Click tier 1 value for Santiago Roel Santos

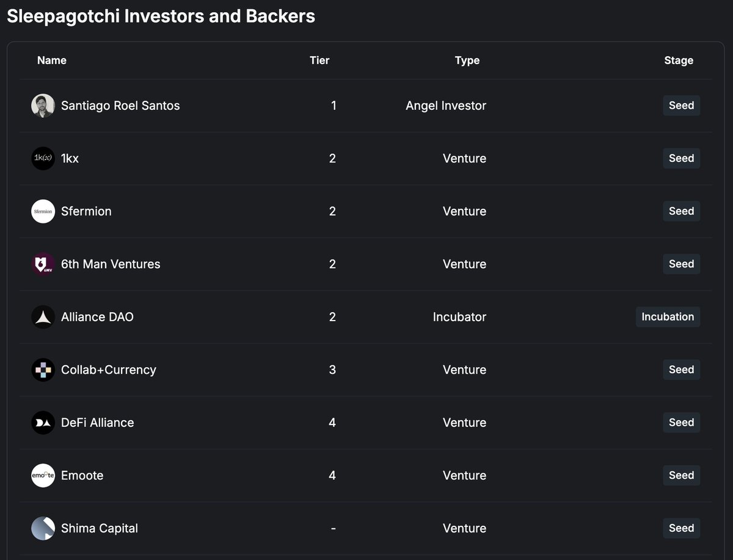point(334,106)
